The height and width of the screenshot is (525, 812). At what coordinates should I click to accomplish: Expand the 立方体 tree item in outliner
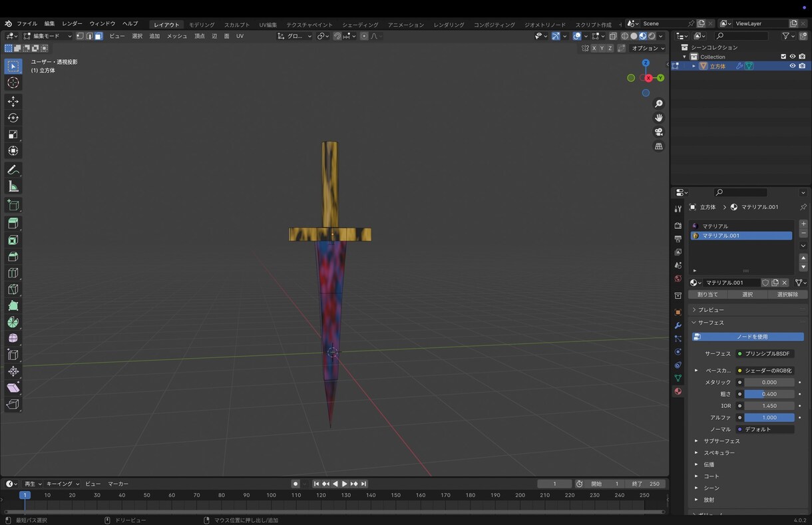pyautogui.click(x=694, y=66)
